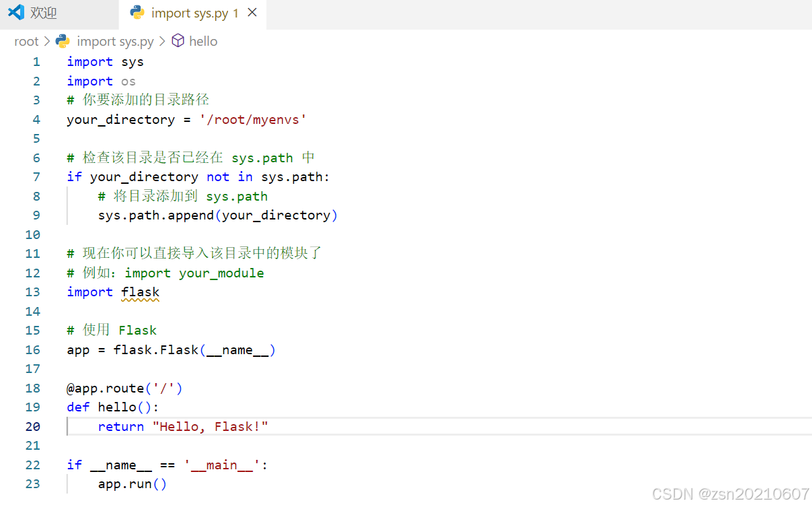Place cursor on the underlined flask import
812x507 pixels.
[140, 292]
